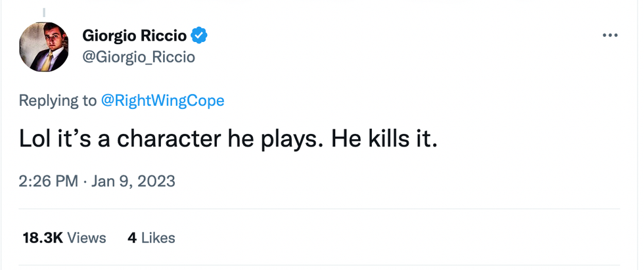Open Giorgio Riccio's profile picture
Screen dimensions: 644x270
[45, 47]
